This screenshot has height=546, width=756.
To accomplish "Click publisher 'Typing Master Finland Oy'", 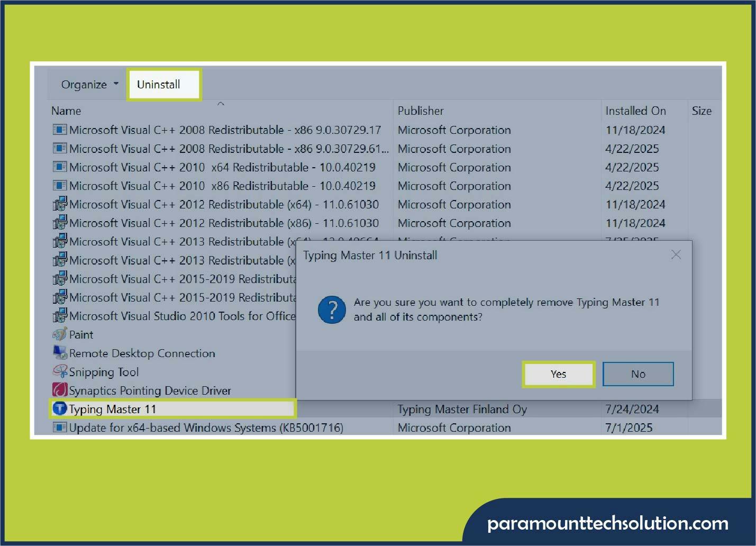I will click(462, 409).
